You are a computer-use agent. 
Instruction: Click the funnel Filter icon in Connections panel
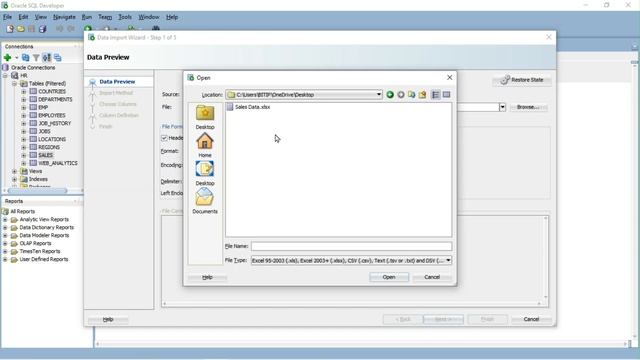point(36,58)
